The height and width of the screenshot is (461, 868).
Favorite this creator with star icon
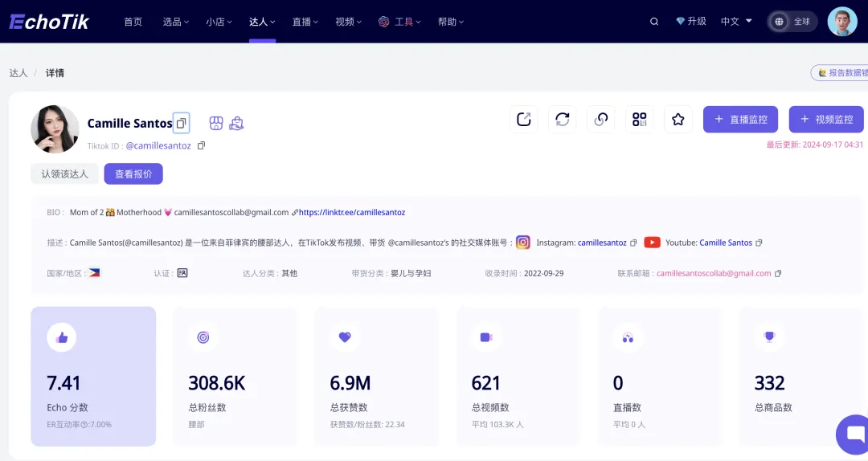[x=678, y=119]
